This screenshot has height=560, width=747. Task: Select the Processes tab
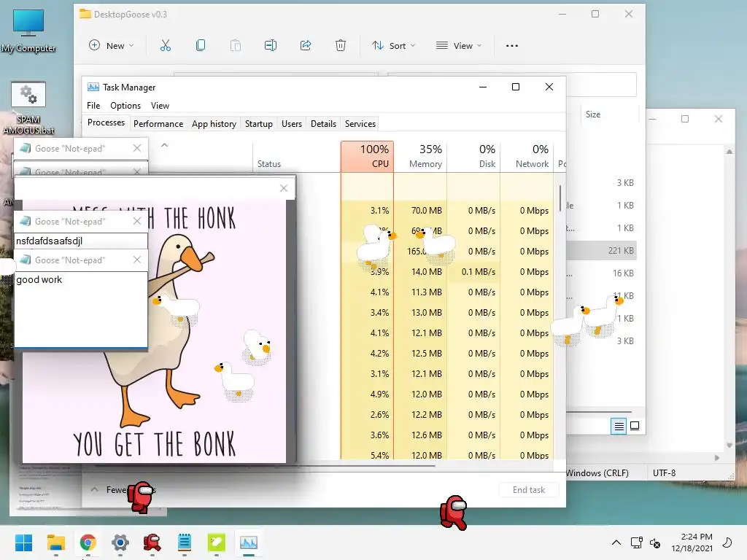[x=106, y=122]
